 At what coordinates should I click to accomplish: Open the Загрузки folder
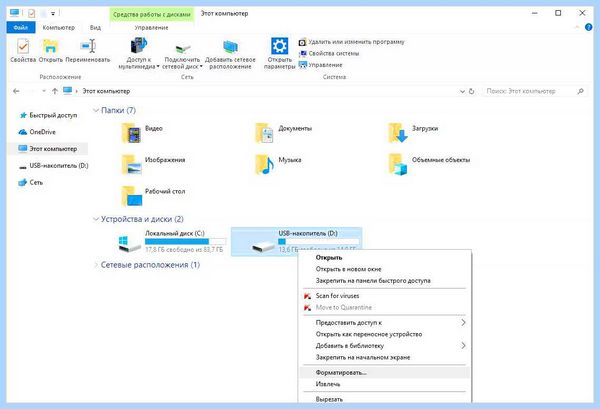coord(398,133)
